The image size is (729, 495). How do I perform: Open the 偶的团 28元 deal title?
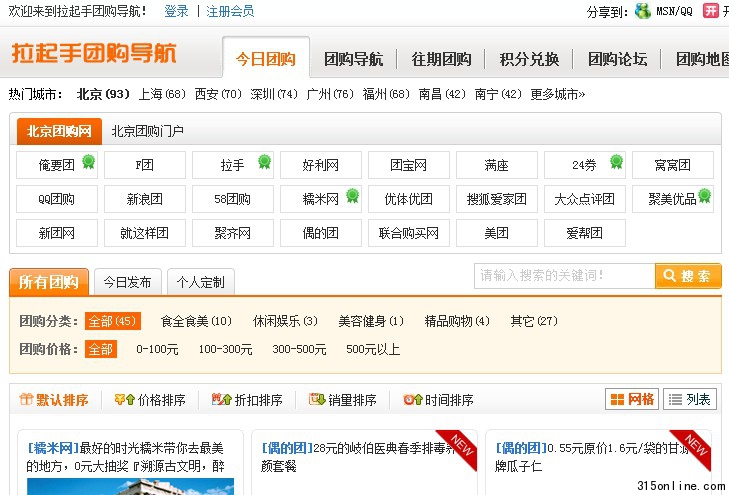pyautogui.click(x=358, y=457)
